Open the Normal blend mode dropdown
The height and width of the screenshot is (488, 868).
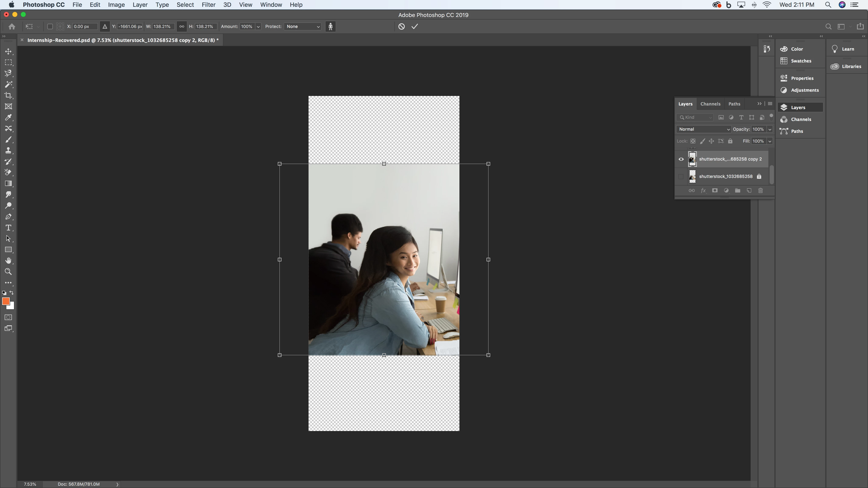coord(704,129)
